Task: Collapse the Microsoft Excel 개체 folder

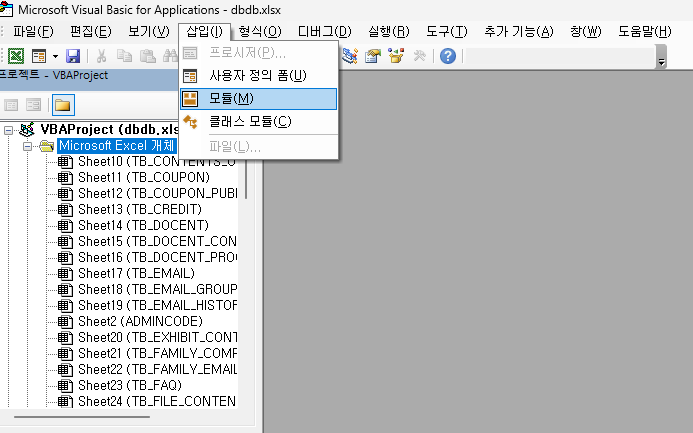Action: pyautogui.click(x=27, y=146)
